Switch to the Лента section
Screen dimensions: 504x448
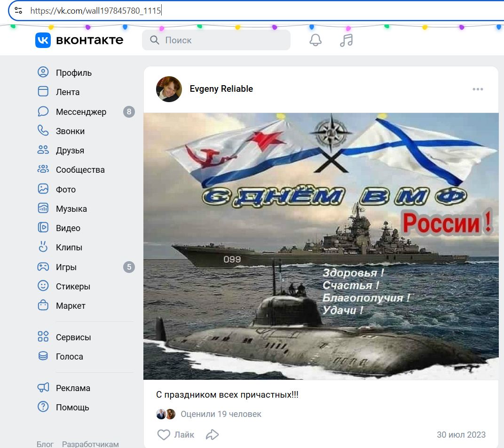pos(43,92)
